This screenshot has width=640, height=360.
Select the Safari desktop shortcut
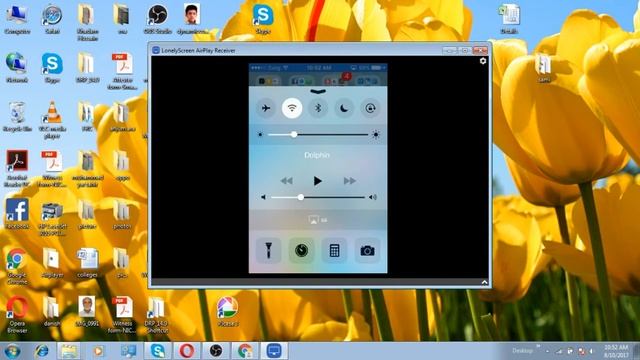point(52,19)
